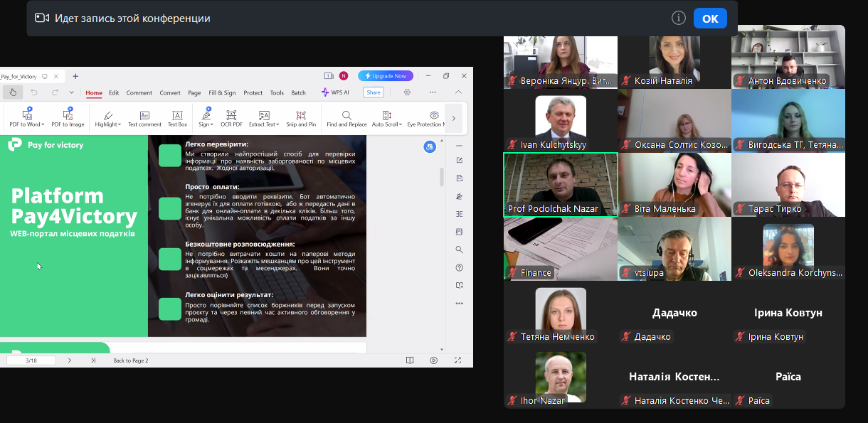Screen dimensions: 868x423
Task: Open the Edit ribbon tab
Action: pos(114,92)
